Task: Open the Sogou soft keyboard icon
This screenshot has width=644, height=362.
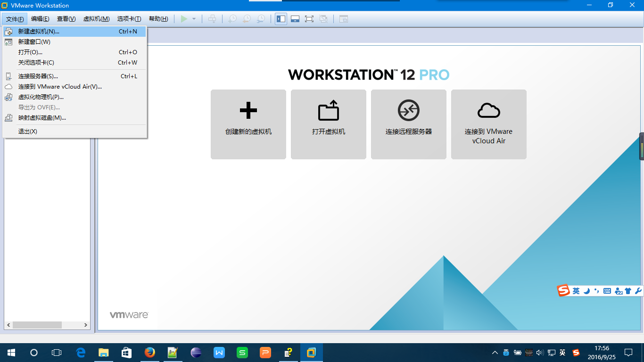Action: 607,291
